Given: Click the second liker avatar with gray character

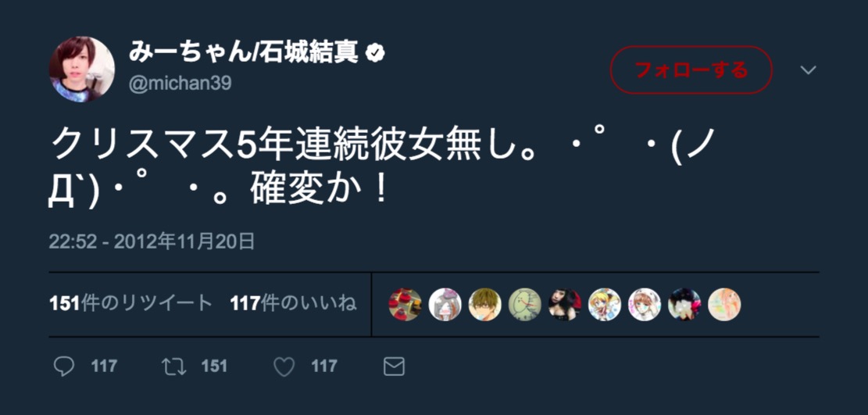Looking at the screenshot, I should (x=445, y=304).
